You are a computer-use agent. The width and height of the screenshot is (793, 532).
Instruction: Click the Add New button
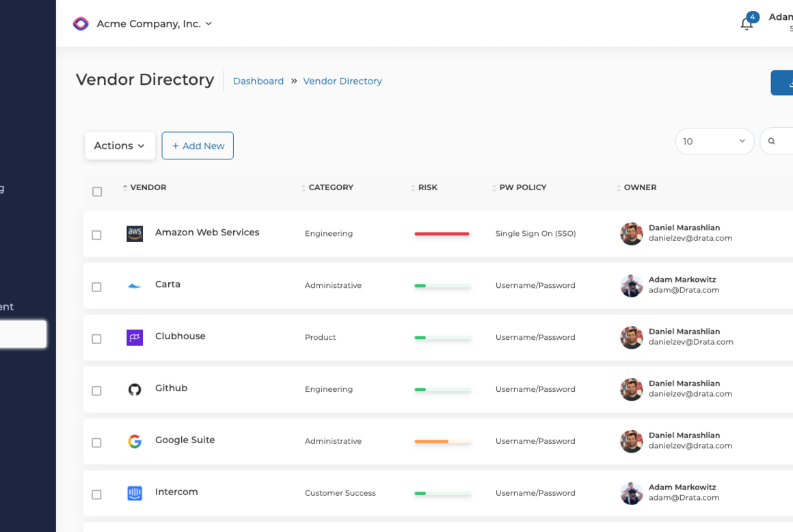198,146
